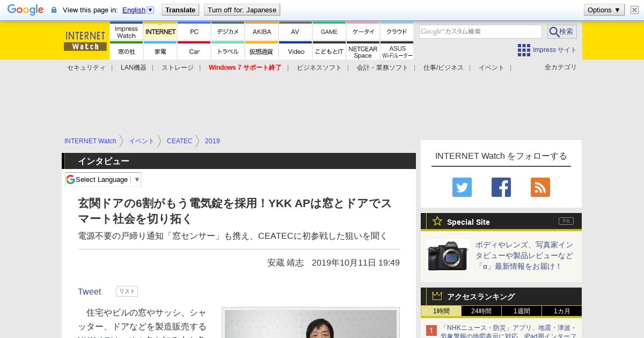
Task: Select the 1週間 ranking tab
Action: click(522, 311)
